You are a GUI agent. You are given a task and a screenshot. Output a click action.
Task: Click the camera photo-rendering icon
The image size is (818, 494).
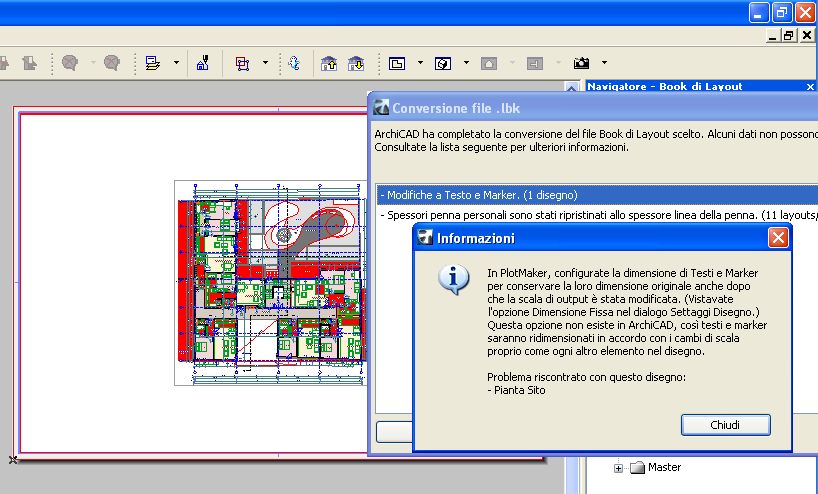pos(581,63)
